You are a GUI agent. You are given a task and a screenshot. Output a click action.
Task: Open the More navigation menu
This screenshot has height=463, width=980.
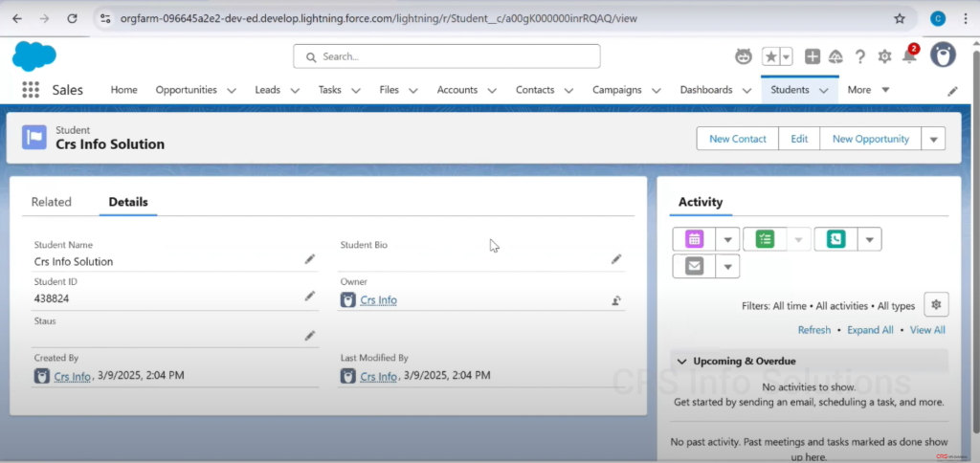pyautogui.click(x=869, y=90)
